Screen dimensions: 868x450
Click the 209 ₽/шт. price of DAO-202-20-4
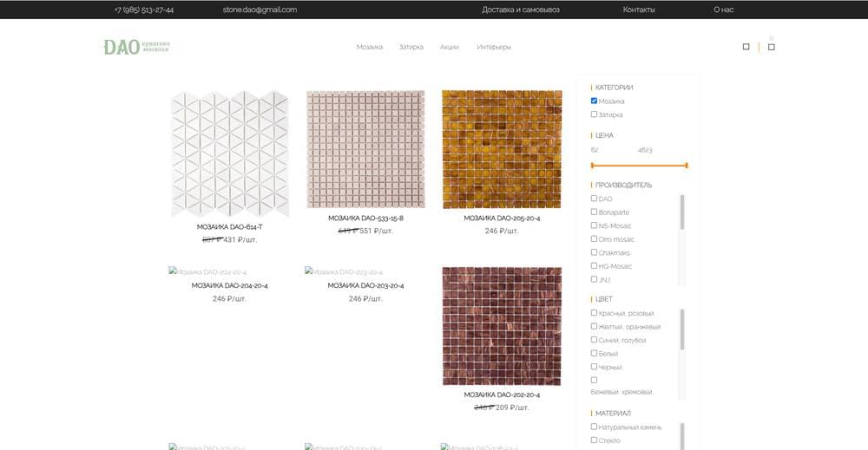(x=513, y=408)
